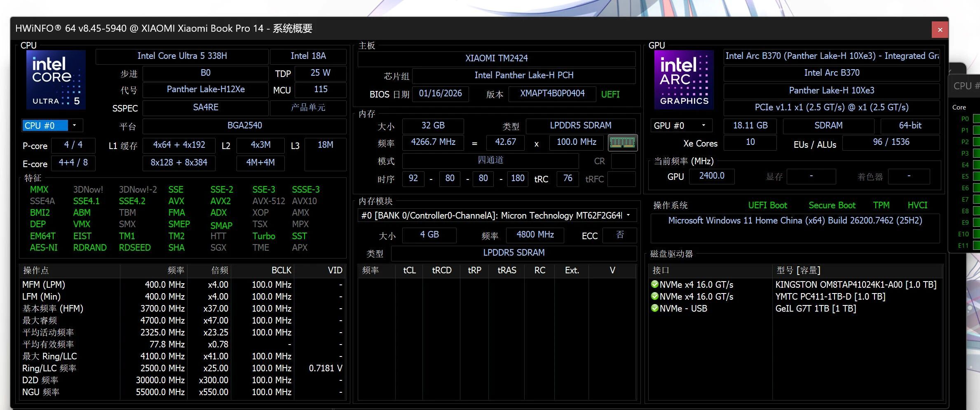Click the P0 core label in CPU window
Image resolution: width=980 pixels, height=410 pixels.
(965, 119)
